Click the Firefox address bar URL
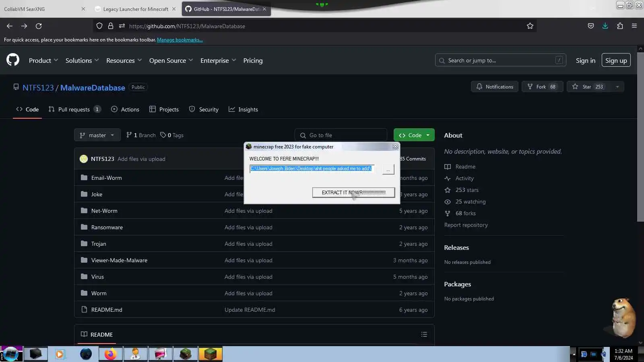The width and height of the screenshot is (644, 362). tap(187, 26)
